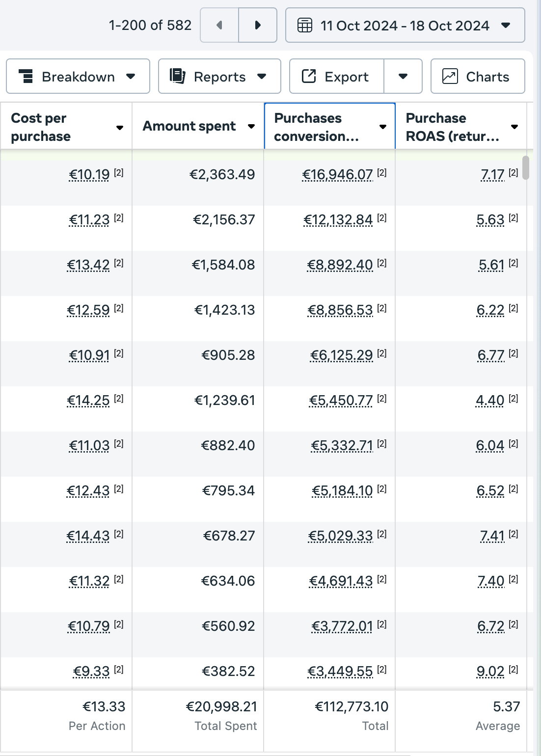Click the 9.02 ROAS value
Viewport: 541px width, 756px height.
tap(490, 672)
